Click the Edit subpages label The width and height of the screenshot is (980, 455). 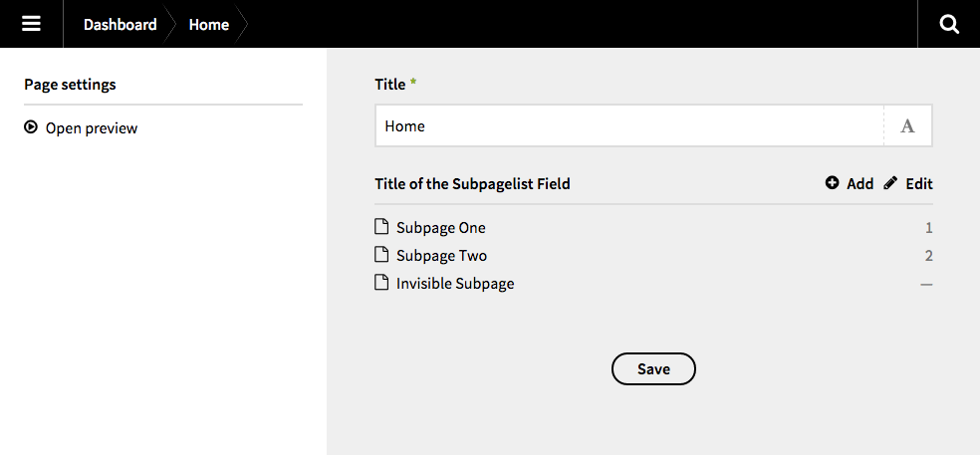pyautogui.click(x=919, y=183)
